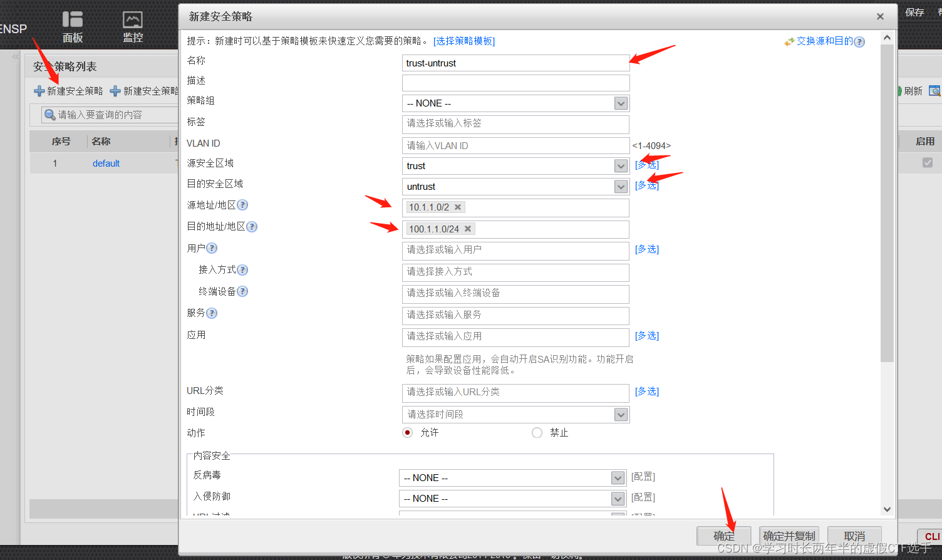
Task: Open the CLI console button
Action: [x=931, y=537]
